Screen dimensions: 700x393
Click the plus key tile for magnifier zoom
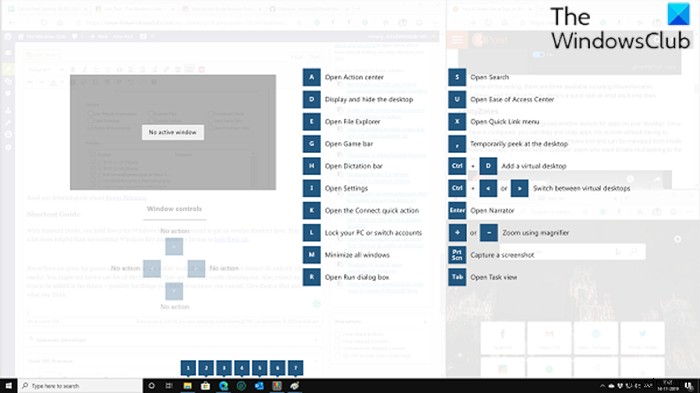[457, 233]
